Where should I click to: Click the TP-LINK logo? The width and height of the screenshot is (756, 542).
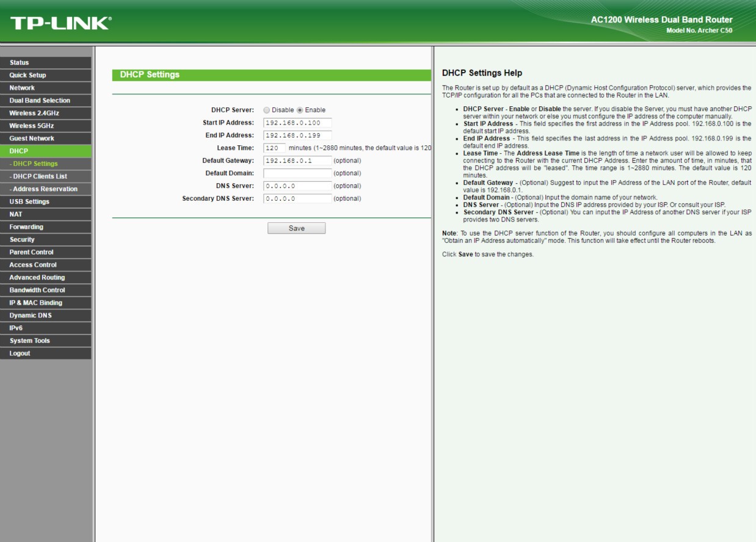(61, 24)
